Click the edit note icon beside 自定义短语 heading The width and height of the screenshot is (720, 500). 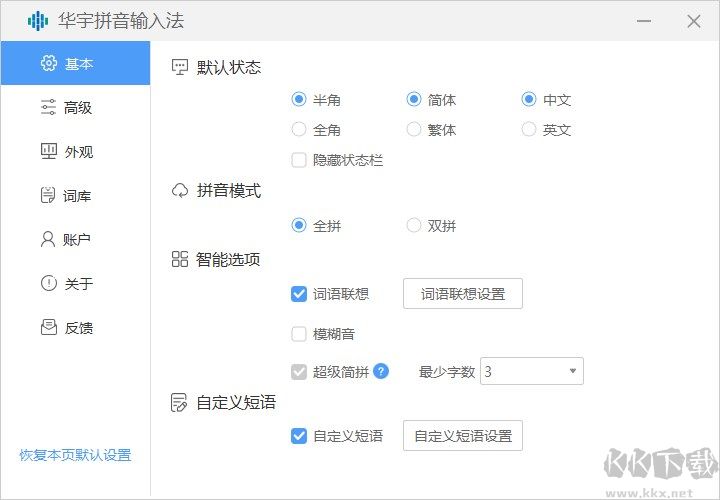coord(179,403)
